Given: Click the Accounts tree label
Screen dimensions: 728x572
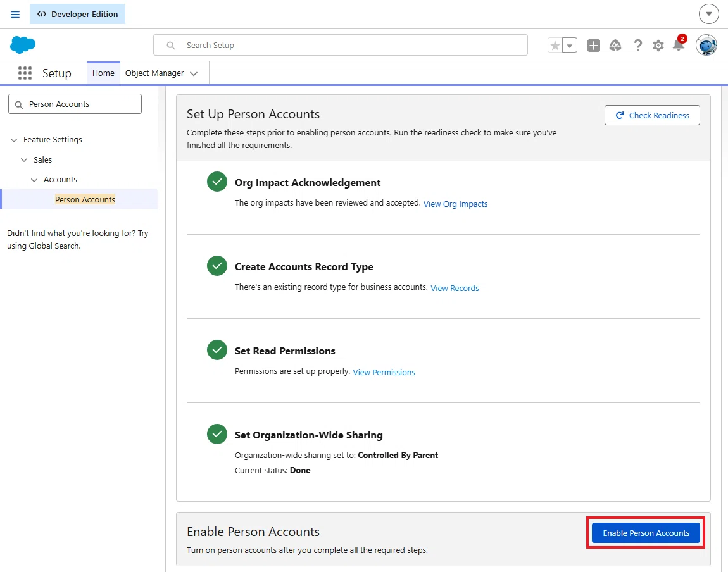Looking at the screenshot, I should [60, 180].
